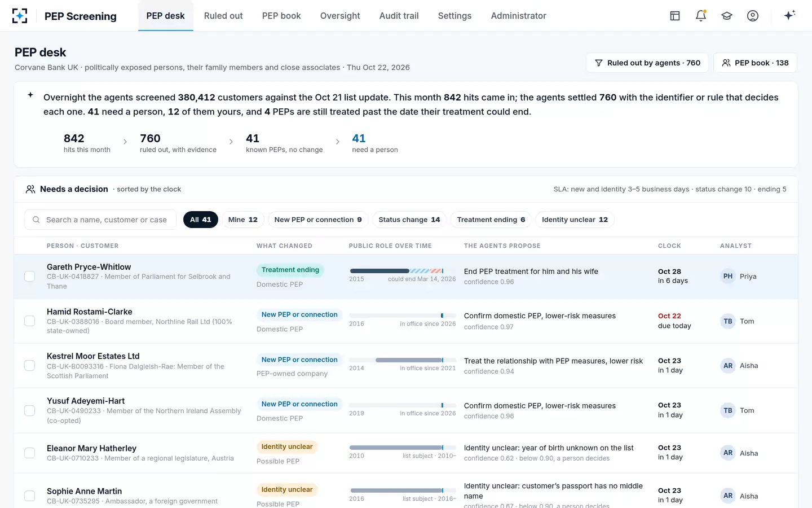
Task: Tick the Hamid Rostami-Clarke row checkbox
Action: coord(30,321)
